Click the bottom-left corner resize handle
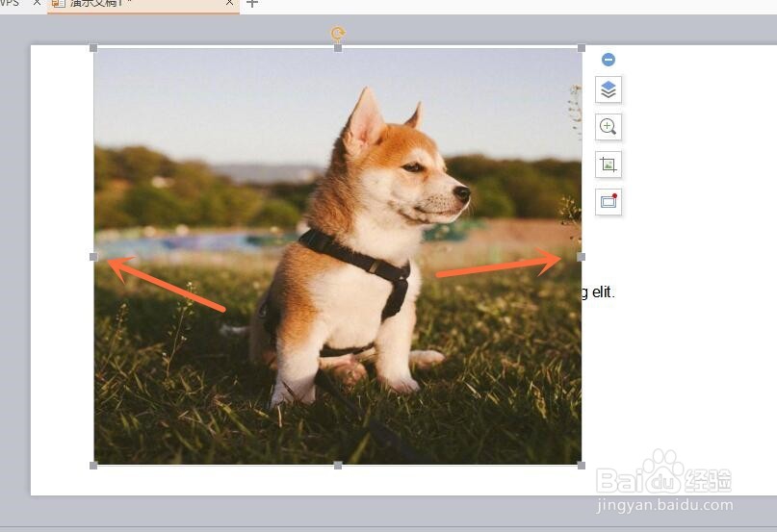This screenshot has width=777, height=532. (93, 465)
